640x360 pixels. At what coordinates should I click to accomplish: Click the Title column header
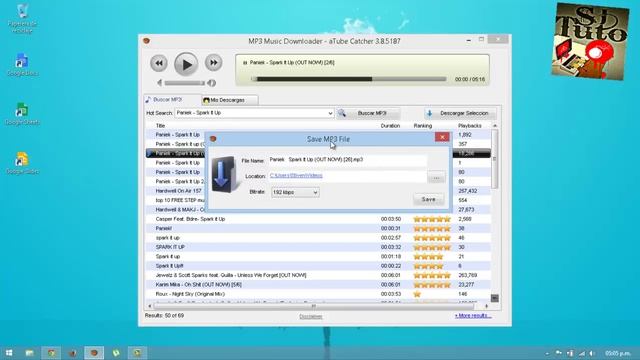160,126
